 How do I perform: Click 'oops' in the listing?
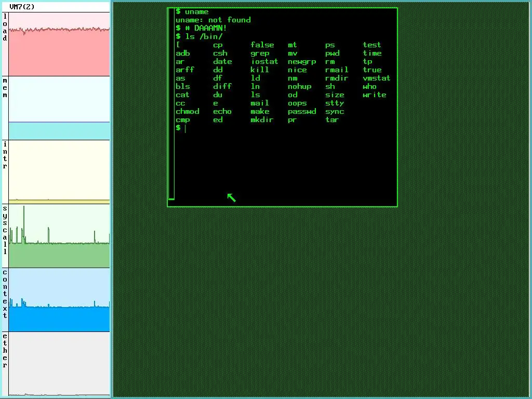[297, 103]
